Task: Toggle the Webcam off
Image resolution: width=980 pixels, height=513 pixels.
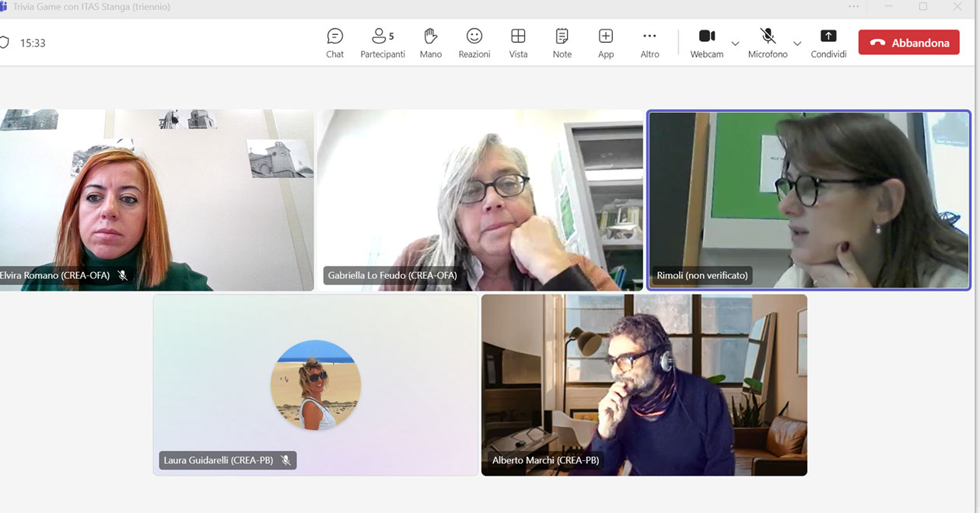Action: [706, 43]
